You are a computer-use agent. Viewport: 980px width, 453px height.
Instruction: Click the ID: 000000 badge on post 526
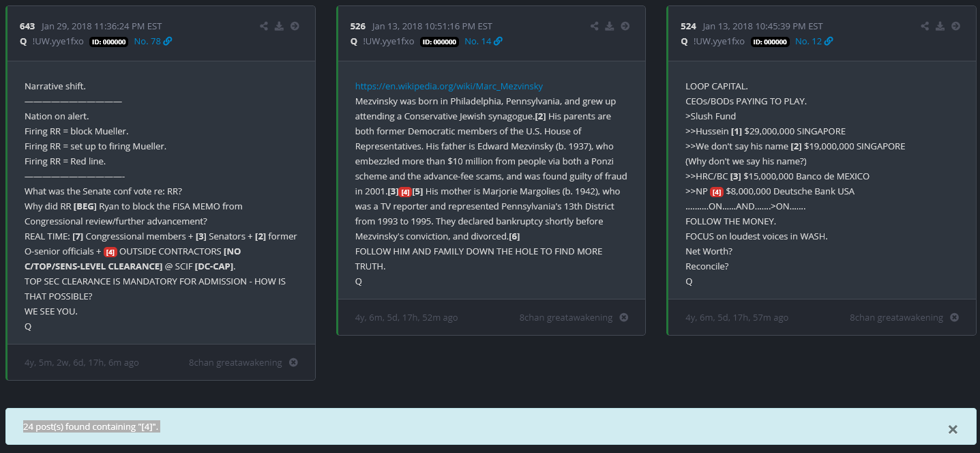coord(439,42)
